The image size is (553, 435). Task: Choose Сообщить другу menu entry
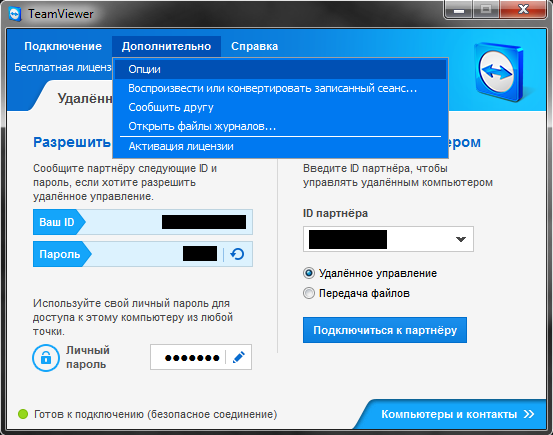pyautogui.click(x=280, y=107)
